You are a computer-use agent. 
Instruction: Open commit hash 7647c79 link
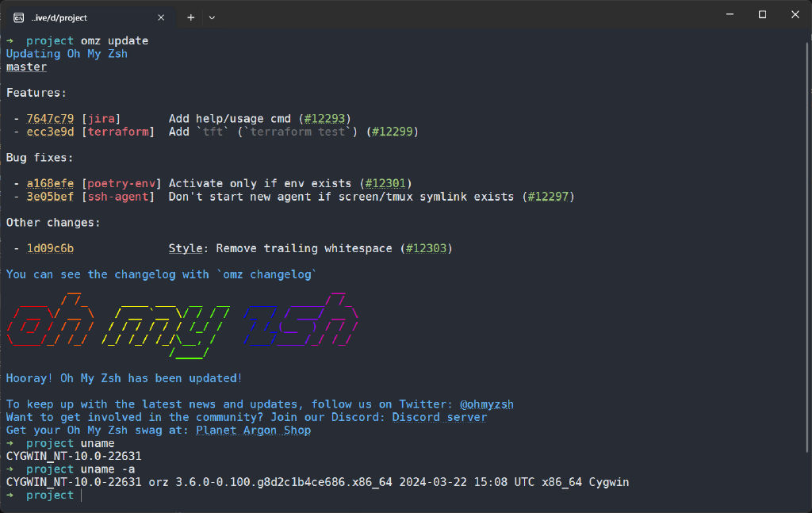pos(50,119)
